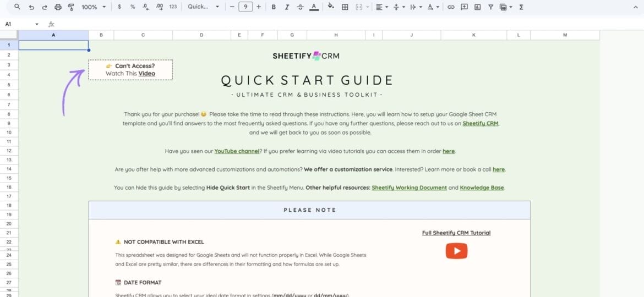
Task: Toggle italic formatting
Action: [287, 7]
